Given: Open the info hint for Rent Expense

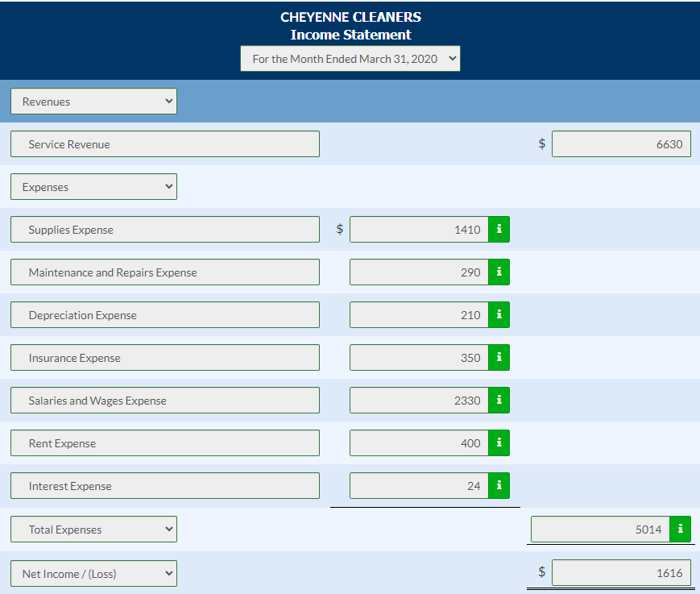Looking at the screenshot, I should tap(499, 442).
